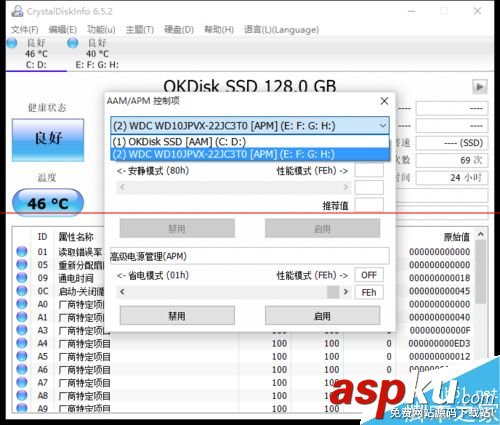The image size is (500, 425).
Task: Click the 属性名称 column header
Action: click(x=76, y=237)
